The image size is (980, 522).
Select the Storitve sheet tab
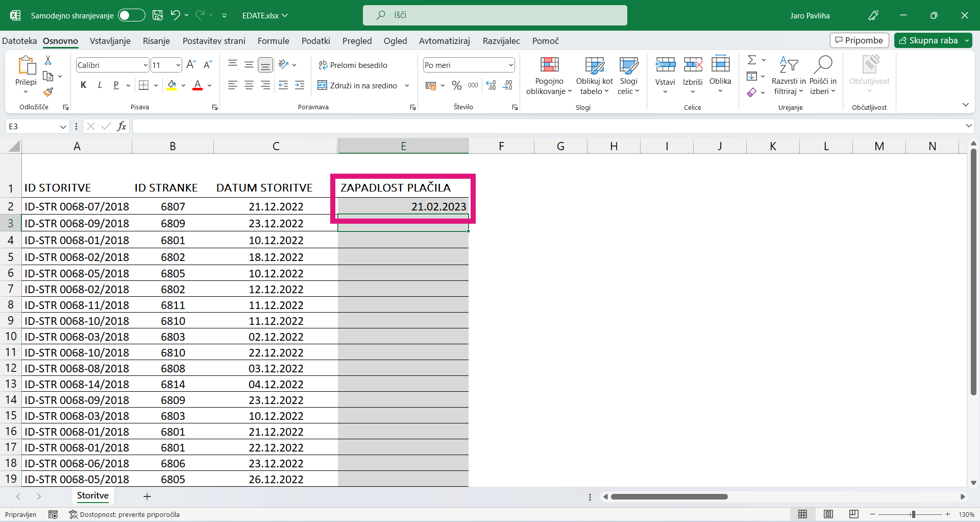93,495
